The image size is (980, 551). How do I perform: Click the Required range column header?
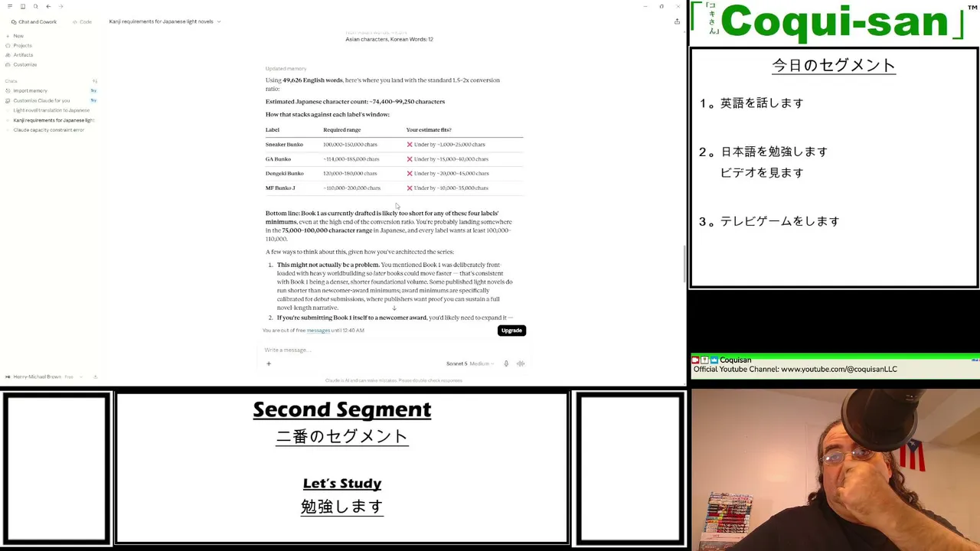pos(341,130)
